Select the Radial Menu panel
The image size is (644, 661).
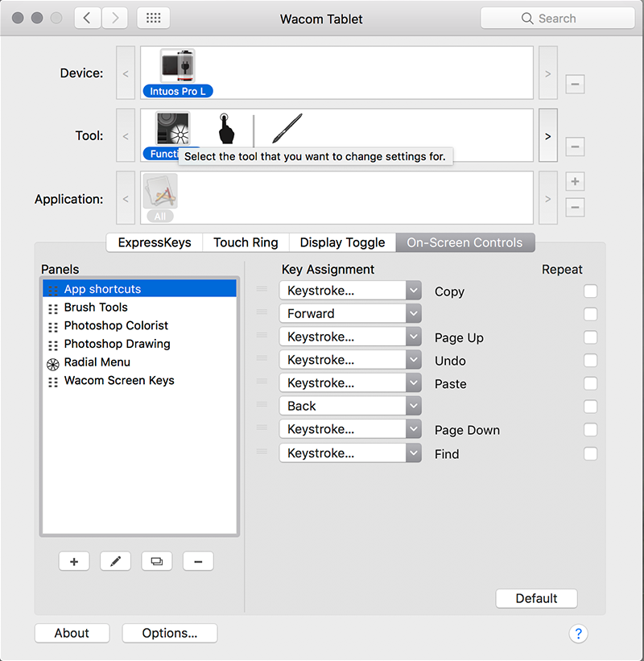point(139,362)
